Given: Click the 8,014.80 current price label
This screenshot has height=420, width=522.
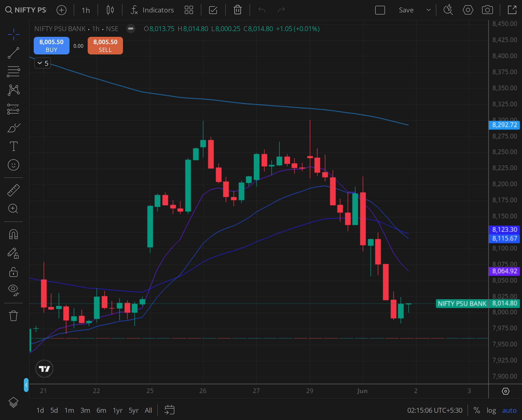Looking at the screenshot, I should [504, 303].
